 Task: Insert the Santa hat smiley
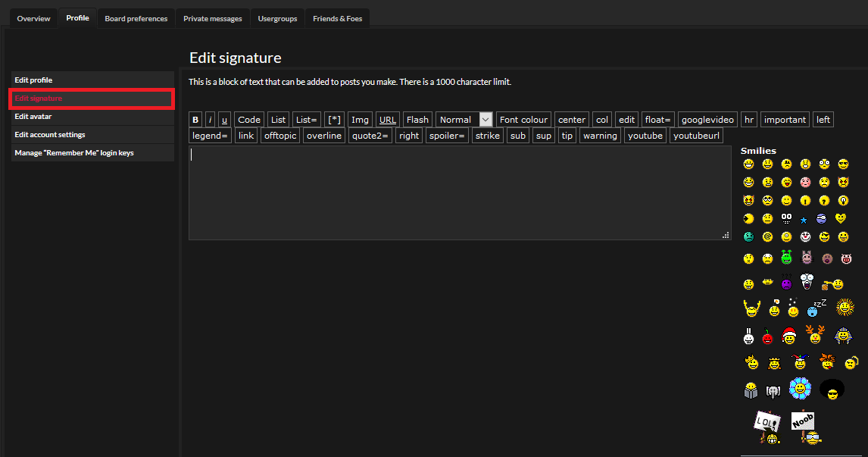pyautogui.click(x=788, y=336)
